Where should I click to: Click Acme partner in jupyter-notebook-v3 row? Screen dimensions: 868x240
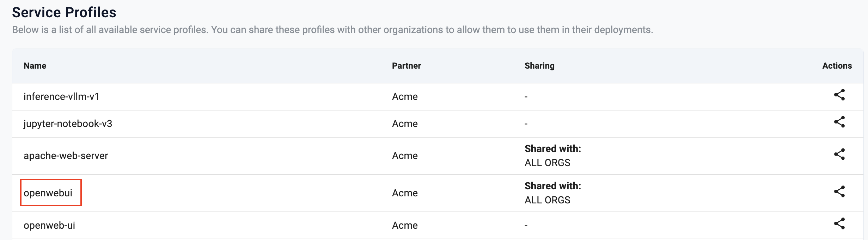click(405, 124)
